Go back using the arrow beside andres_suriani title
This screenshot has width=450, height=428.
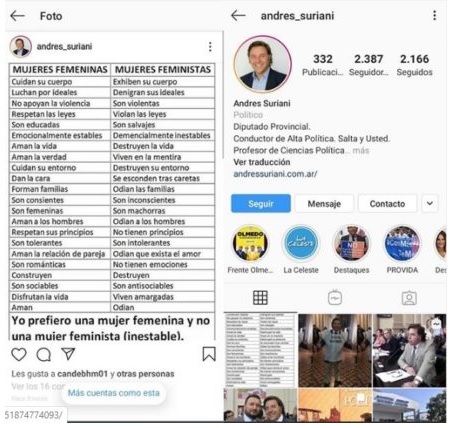point(238,15)
